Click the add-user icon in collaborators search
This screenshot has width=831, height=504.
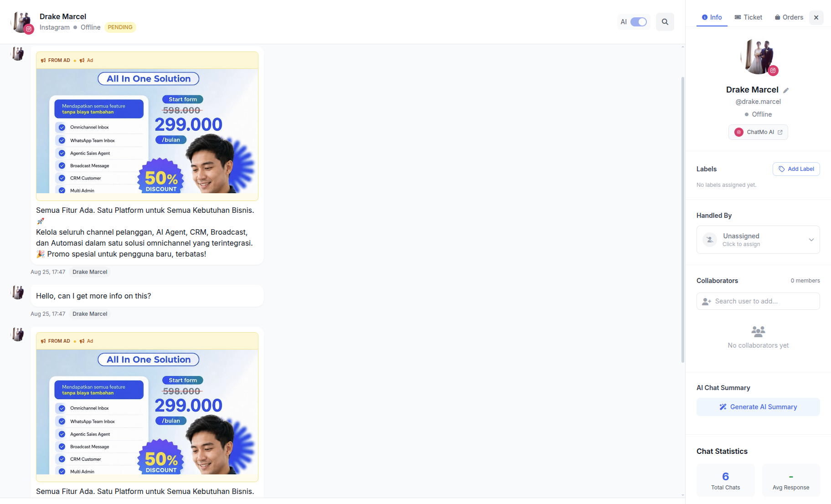(x=707, y=302)
